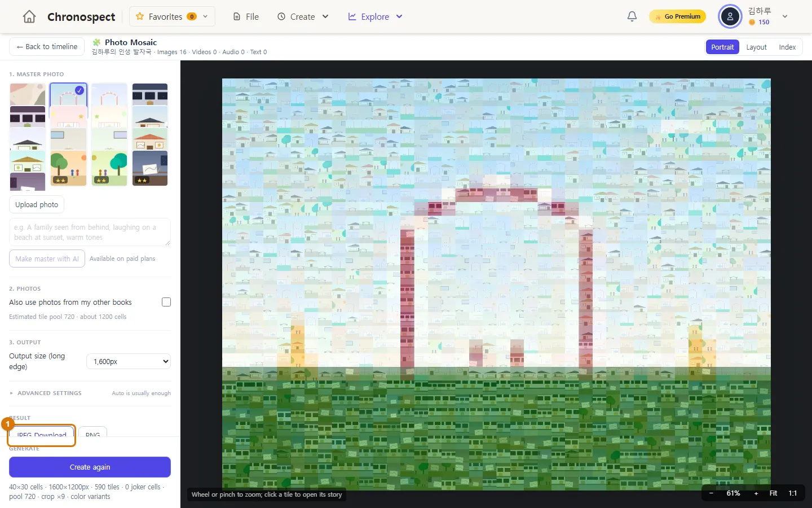Select the pink abstract master photo
Viewport: 812px width, 508px height.
pos(28,94)
